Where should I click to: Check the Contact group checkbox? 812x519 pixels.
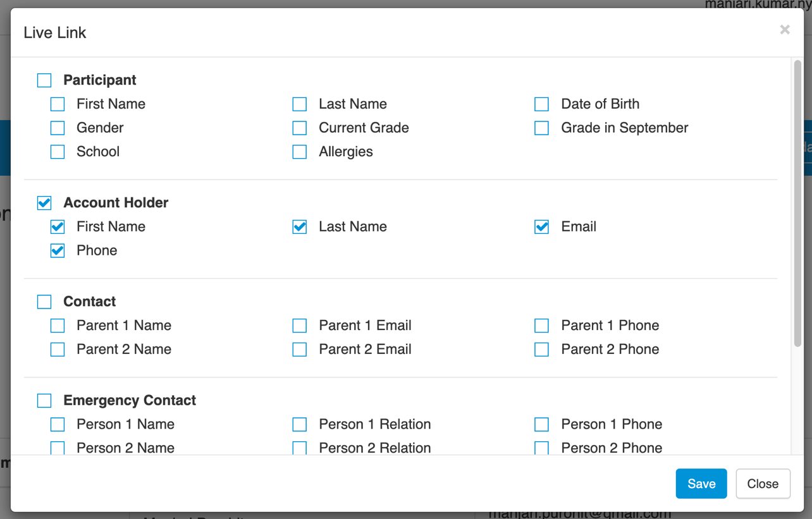(44, 302)
